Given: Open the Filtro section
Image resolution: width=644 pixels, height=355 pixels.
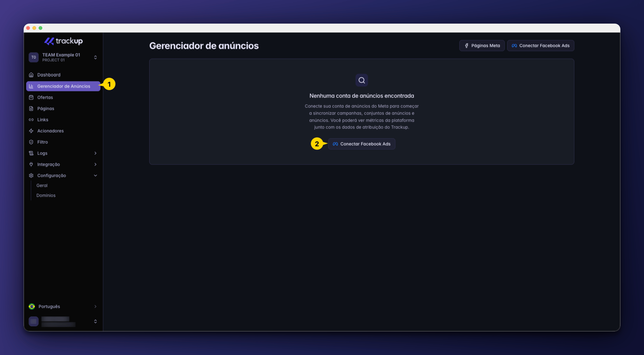Looking at the screenshot, I should [63, 142].
